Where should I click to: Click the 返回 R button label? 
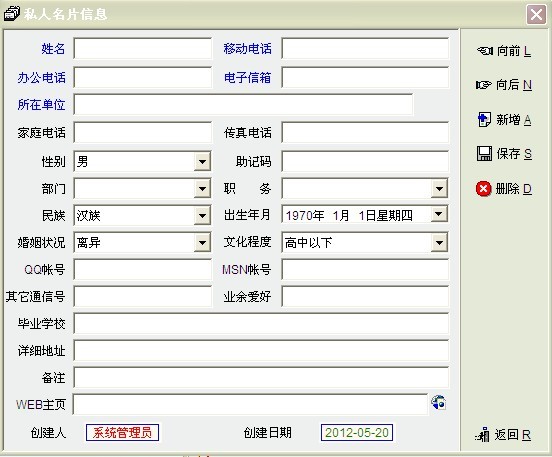pyautogui.click(x=513, y=435)
